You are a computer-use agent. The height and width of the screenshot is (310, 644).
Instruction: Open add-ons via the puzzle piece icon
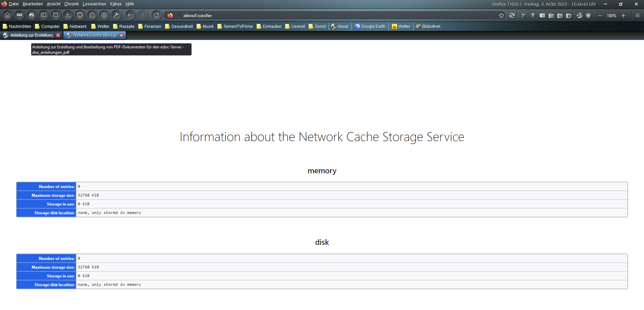pos(92,15)
